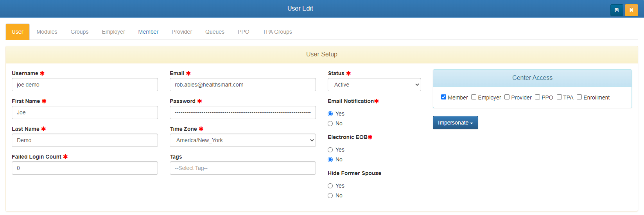Open the Impersonate dropdown button
The width and height of the screenshot is (644, 215).
(x=455, y=123)
